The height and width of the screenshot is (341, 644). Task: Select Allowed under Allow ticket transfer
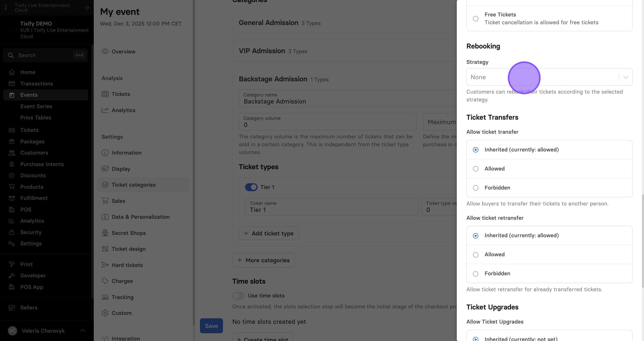click(x=476, y=169)
